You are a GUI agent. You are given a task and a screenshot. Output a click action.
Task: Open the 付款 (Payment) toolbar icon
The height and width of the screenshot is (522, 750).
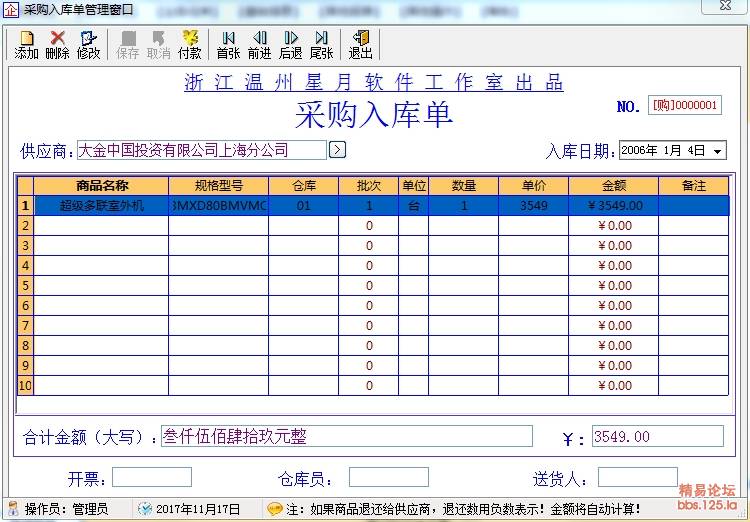coord(189,45)
